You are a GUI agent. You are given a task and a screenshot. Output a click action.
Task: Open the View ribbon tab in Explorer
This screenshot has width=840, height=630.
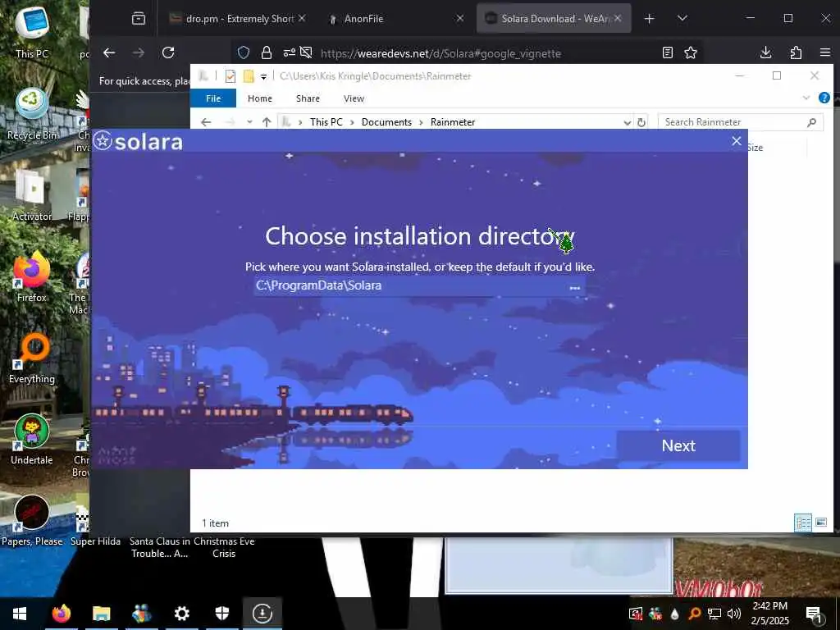354,98
